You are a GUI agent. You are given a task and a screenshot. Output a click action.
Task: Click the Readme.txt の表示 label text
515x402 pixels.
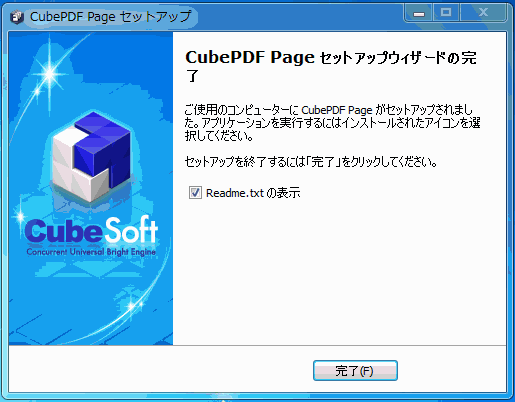(253, 193)
